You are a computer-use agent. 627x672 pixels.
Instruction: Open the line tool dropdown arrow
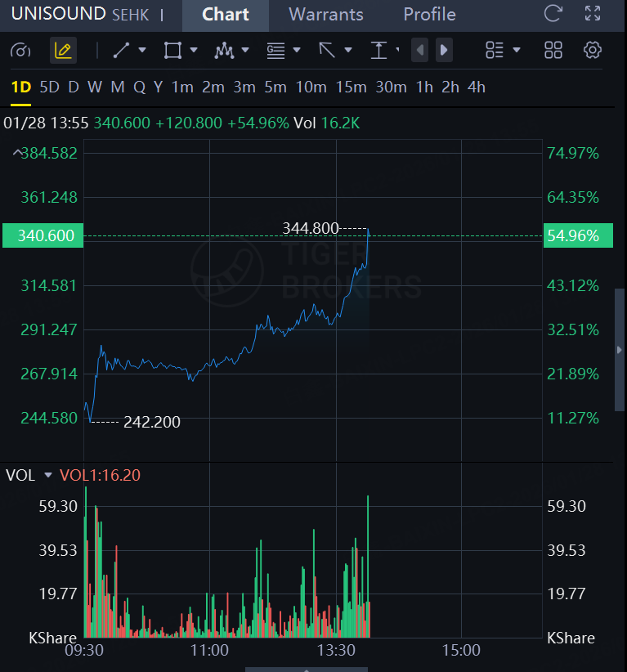click(142, 50)
